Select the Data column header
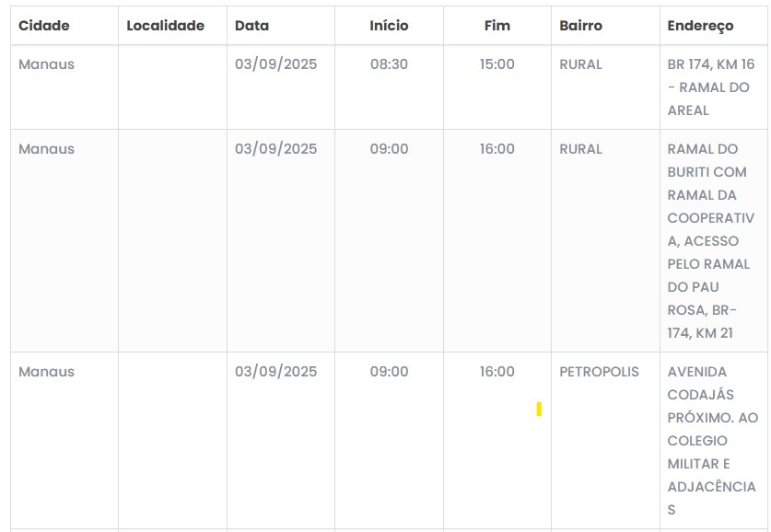 [251, 26]
